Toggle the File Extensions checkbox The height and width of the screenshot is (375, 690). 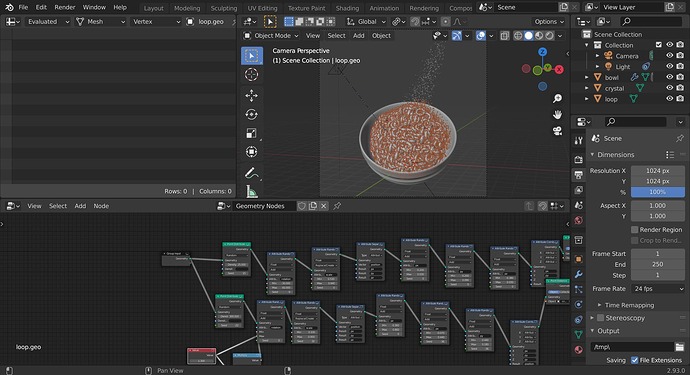635,360
